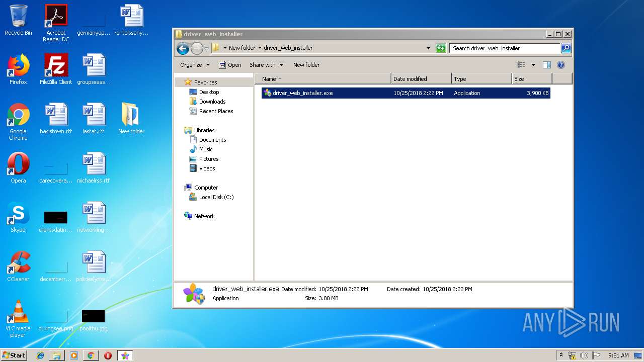Select poolthu.jpg desktop file

tap(94, 321)
